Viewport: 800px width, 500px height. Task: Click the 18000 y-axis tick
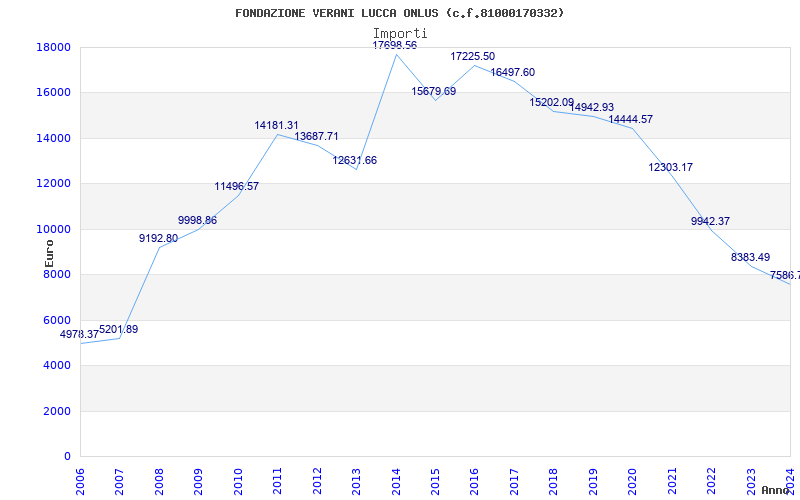pos(54,47)
